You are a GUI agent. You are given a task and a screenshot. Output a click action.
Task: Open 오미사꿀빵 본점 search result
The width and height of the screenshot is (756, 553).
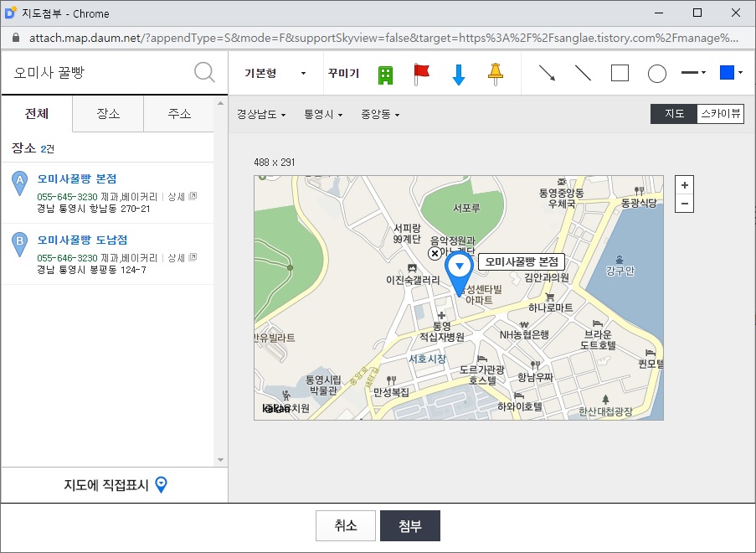pyautogui.click(x=77, y=178)
